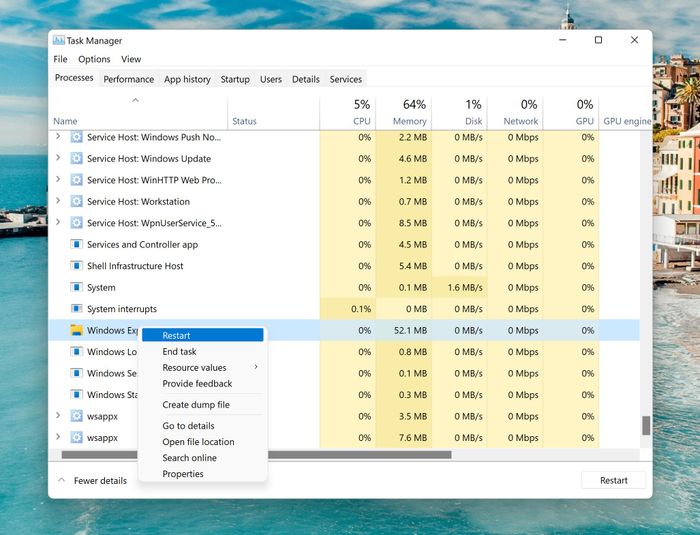Click the Service Host: Workstation gear icon
The width and height of the screenshot is (700, 535).
[x=77, y=201]
